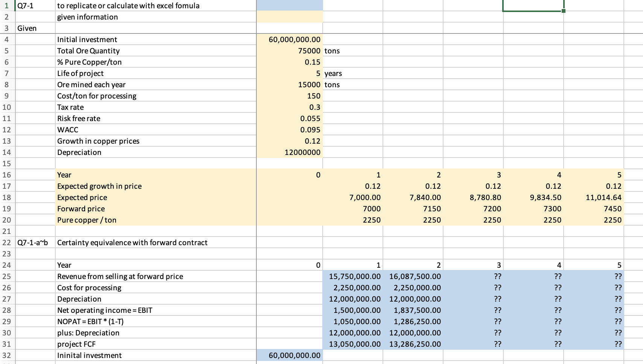Select the "tons" unit next to 75000
Viewport: 643px width, 364px height.
pyautogui.click(x=332, y=51)
